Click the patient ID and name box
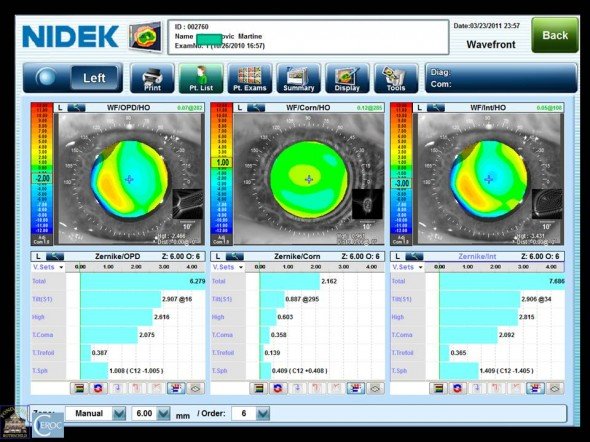The image size is (590, 442). 308,36
